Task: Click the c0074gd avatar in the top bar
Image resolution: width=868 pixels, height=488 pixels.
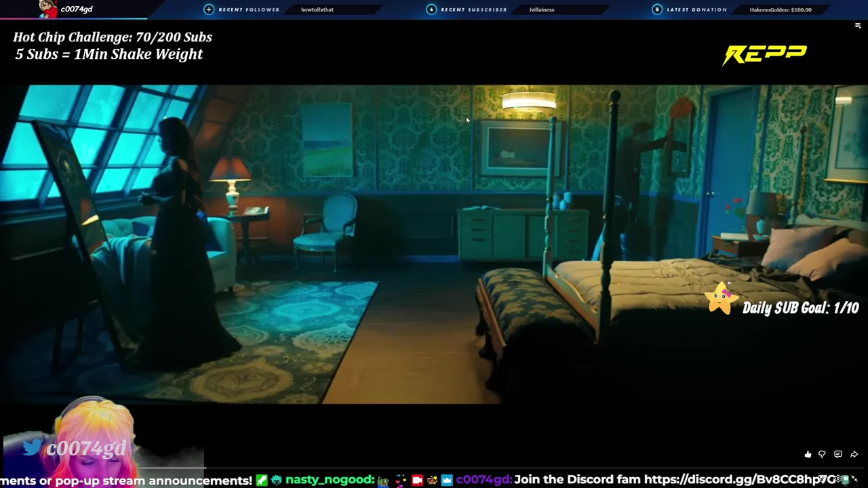Action: [x=47, y=9]
